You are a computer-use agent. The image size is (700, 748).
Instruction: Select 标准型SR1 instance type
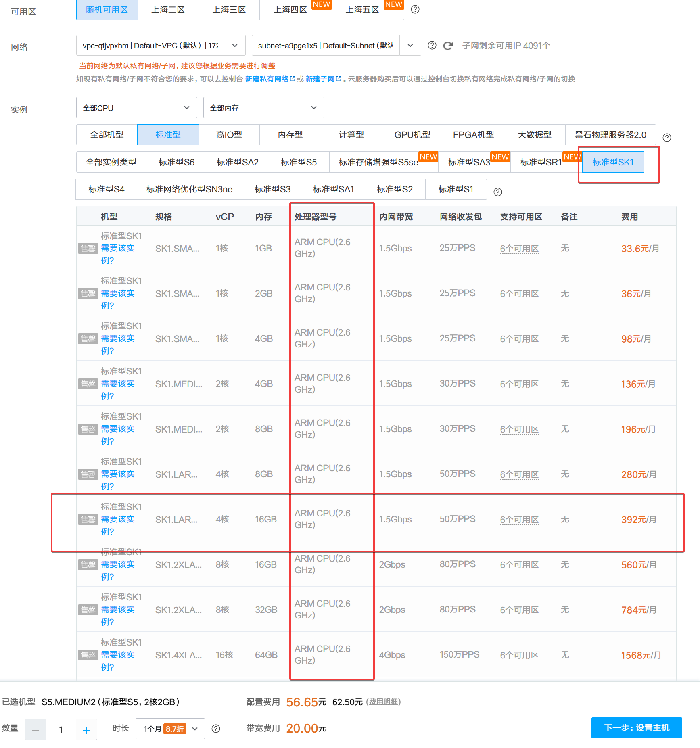pos(546,162)
